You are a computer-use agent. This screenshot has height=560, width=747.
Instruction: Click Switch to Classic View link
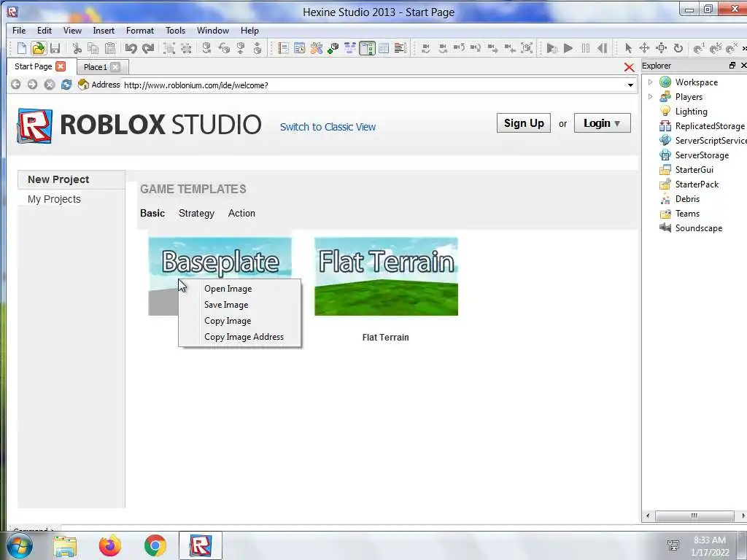pos(328,127)
